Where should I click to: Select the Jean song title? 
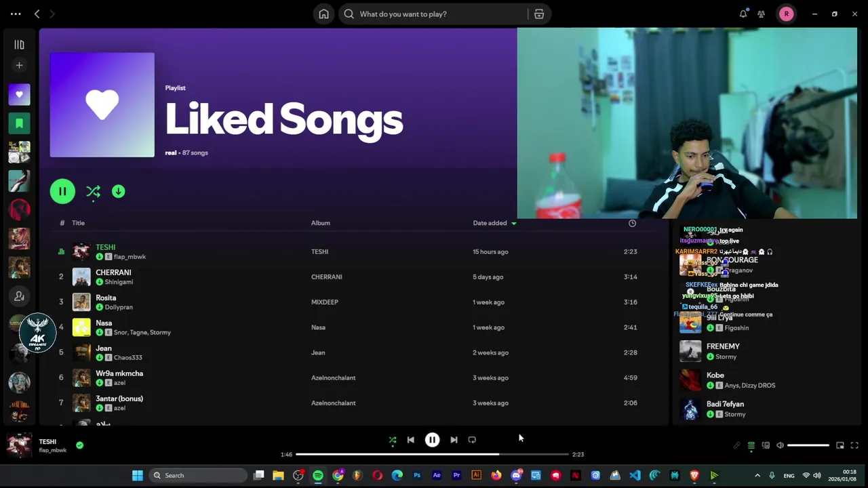pyautogui.click(x=104, y=348)
